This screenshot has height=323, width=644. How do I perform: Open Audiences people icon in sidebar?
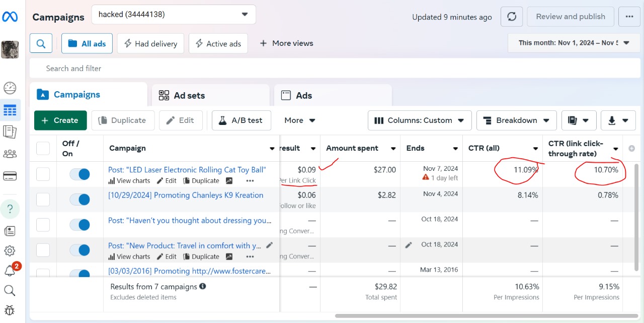point(10,154)
